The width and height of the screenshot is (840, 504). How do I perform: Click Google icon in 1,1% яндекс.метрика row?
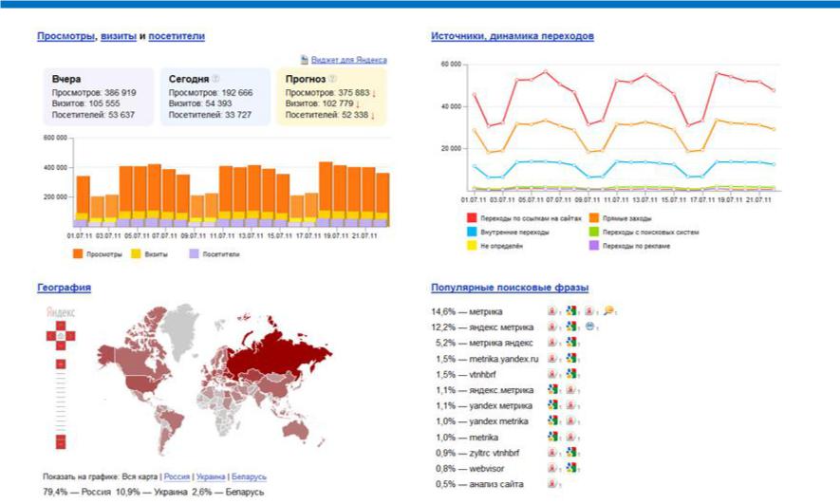click(552, 389)
